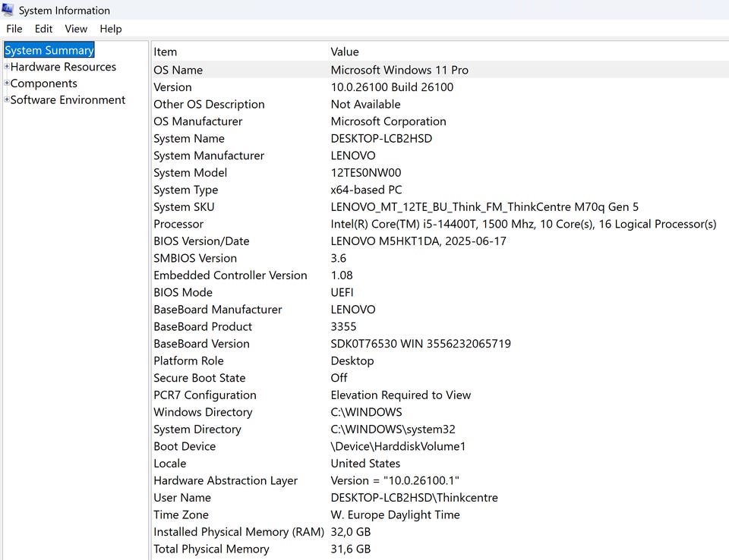
Task: Select the OS Name row
Action: point(178,70)
